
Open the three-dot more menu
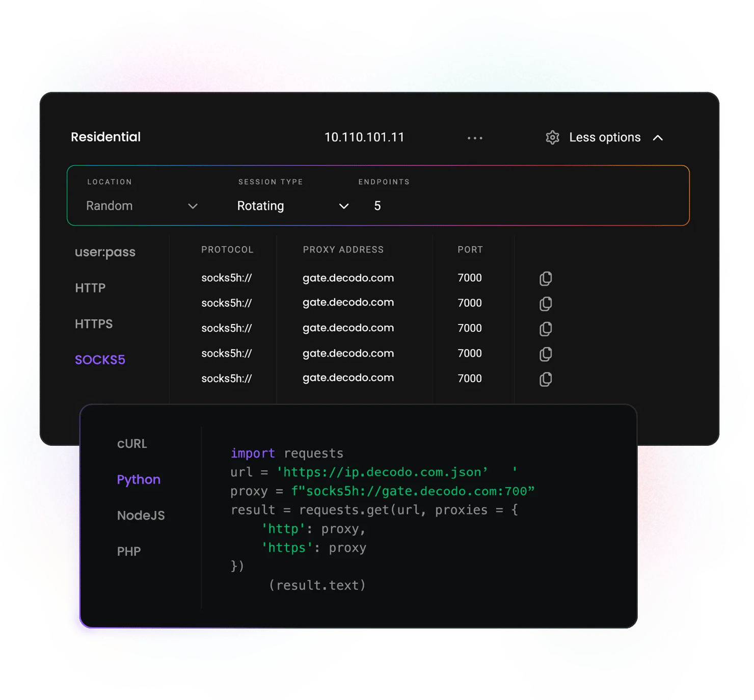pos(475,138)
